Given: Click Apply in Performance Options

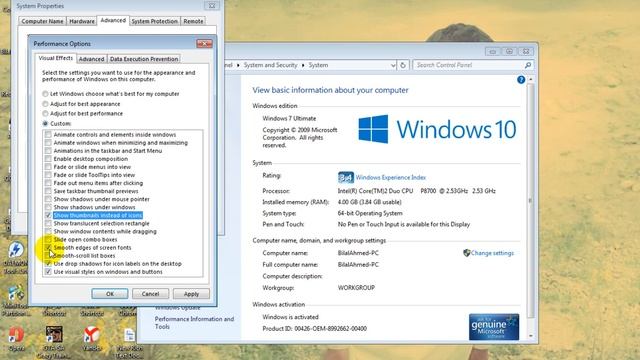Looking at the screenshot, I should tap(191, 294).
